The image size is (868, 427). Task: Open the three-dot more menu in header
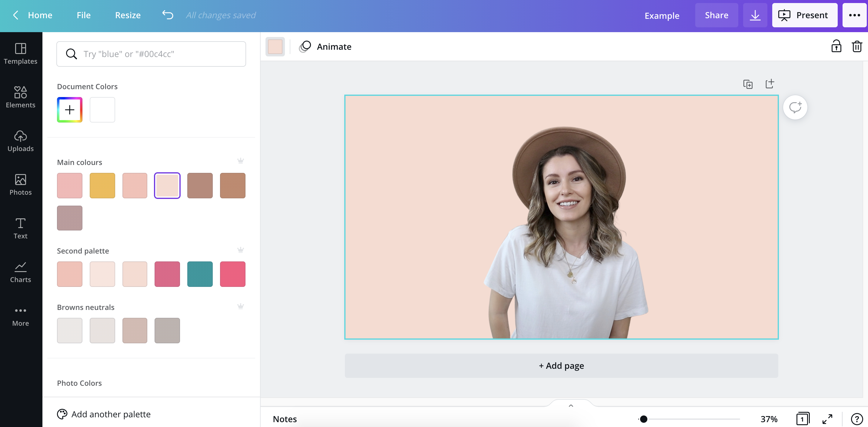point(854,15)
